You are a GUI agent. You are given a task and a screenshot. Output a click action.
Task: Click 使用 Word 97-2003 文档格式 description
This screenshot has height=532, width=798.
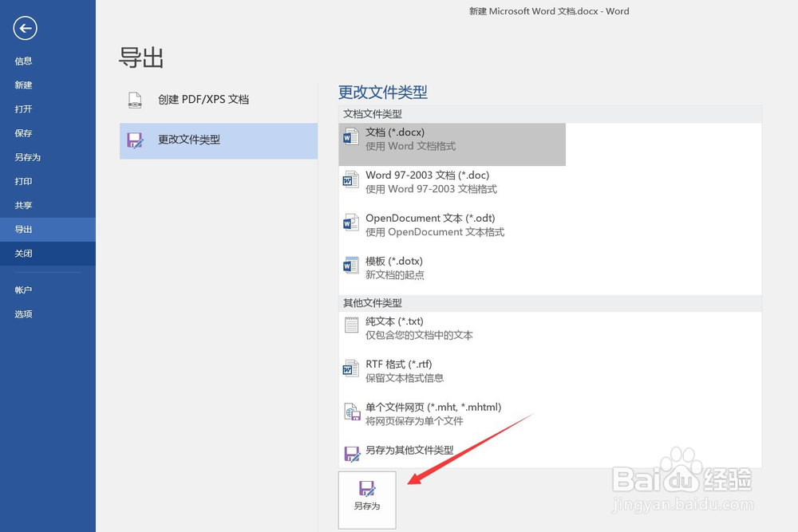point(431,189)
